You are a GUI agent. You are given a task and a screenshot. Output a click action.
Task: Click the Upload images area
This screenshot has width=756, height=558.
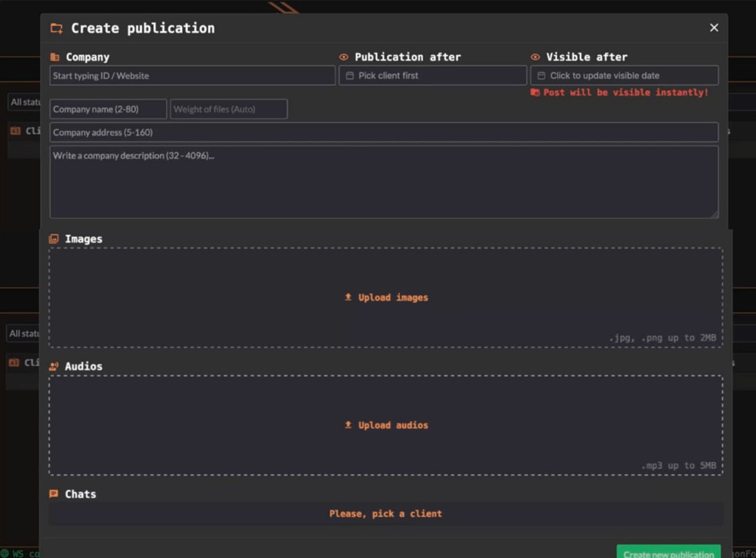(385, 297)
